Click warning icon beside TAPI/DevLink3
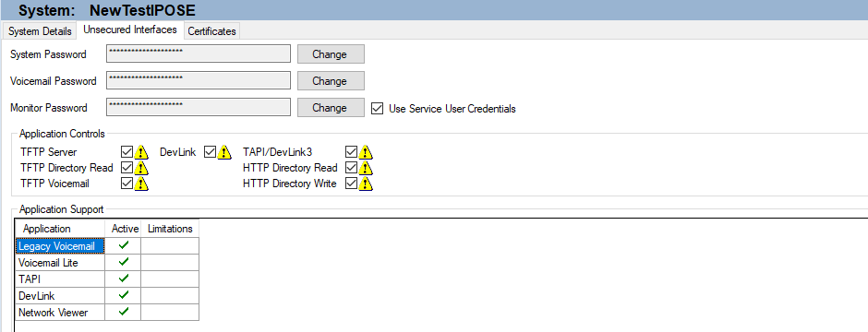Viewport: 868px width, 332px height. (x=366, y=152)
